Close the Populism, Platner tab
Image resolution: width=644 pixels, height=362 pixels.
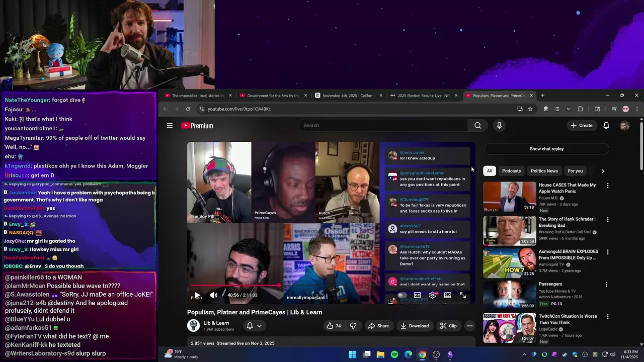[x=531, y=96]
